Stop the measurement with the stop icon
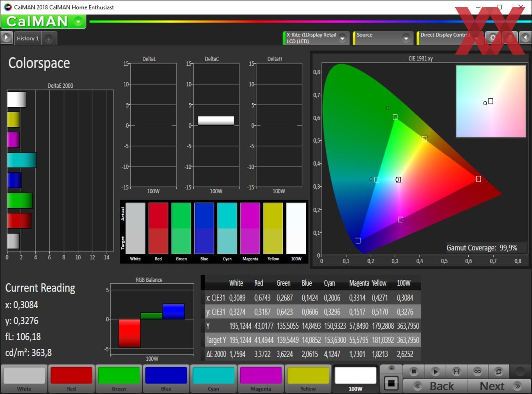532x394 pixels. 414,371
